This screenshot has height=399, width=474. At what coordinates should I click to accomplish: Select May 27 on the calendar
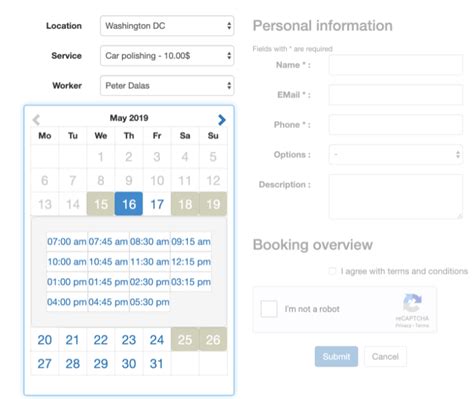[x=44, y=363]
